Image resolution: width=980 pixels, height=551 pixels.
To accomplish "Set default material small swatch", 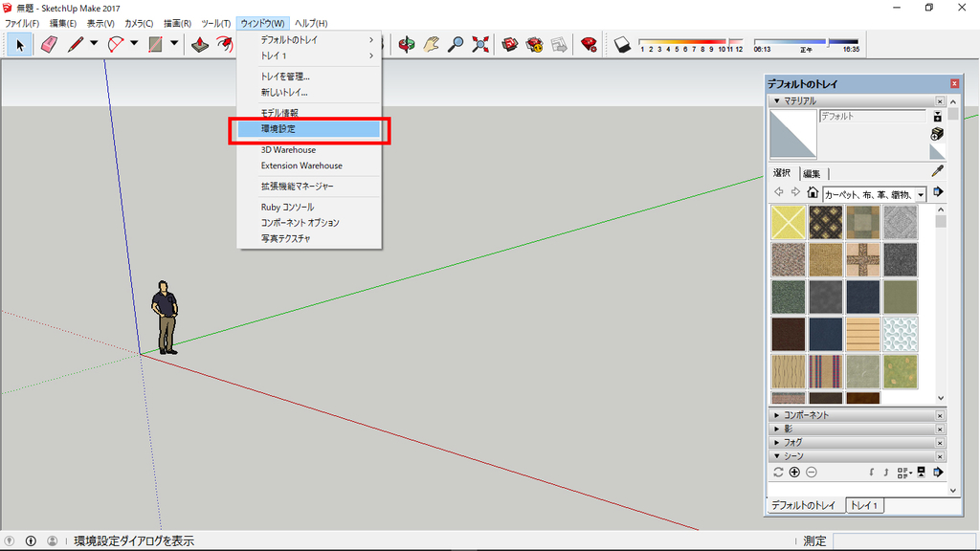I will [937, 152].
